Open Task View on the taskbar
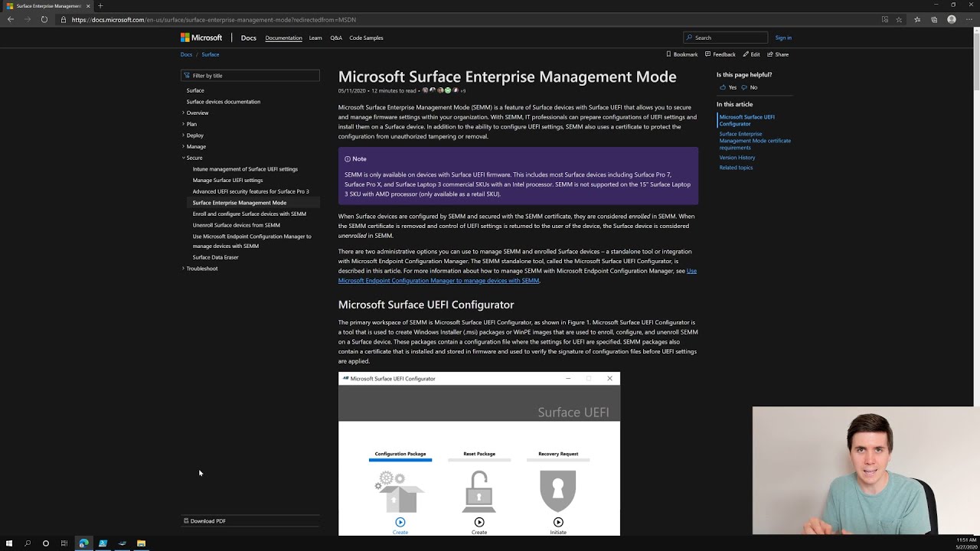 [64, 543]
